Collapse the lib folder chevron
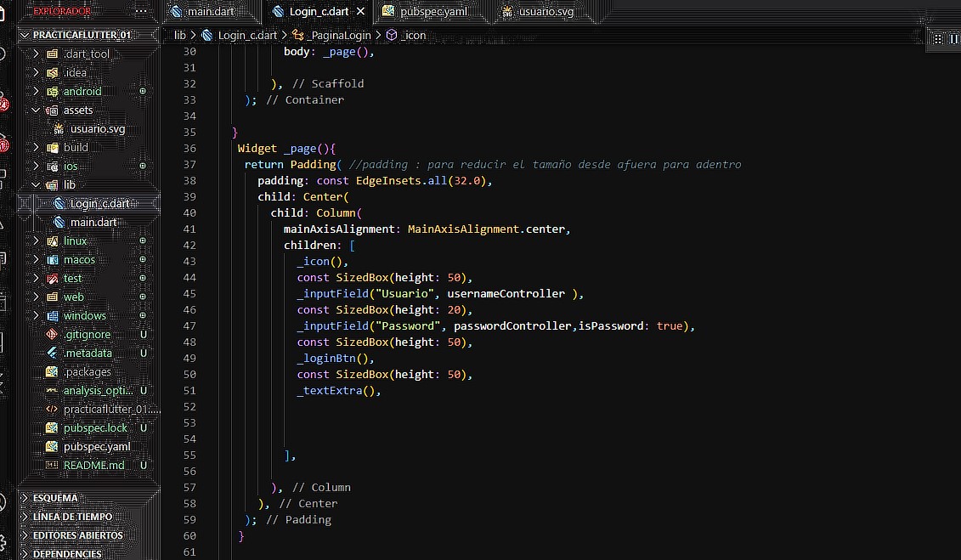 coord(36,185)
